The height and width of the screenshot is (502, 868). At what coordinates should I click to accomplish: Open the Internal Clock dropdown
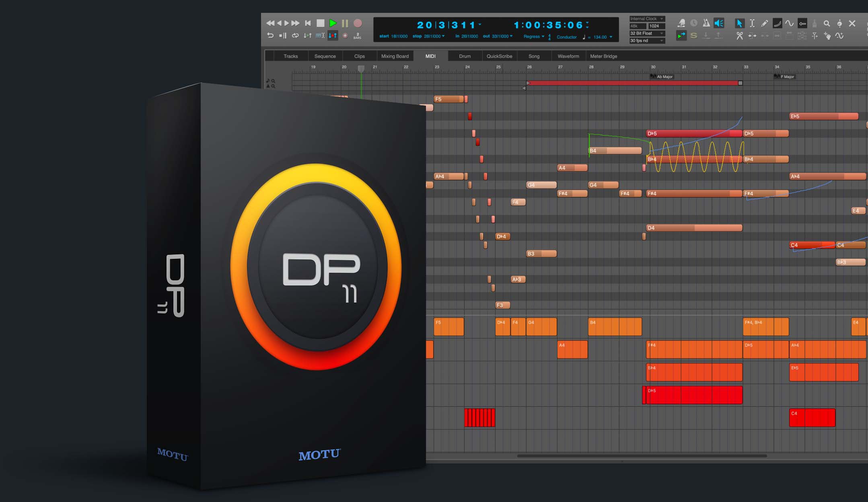(x=646, y=18)
